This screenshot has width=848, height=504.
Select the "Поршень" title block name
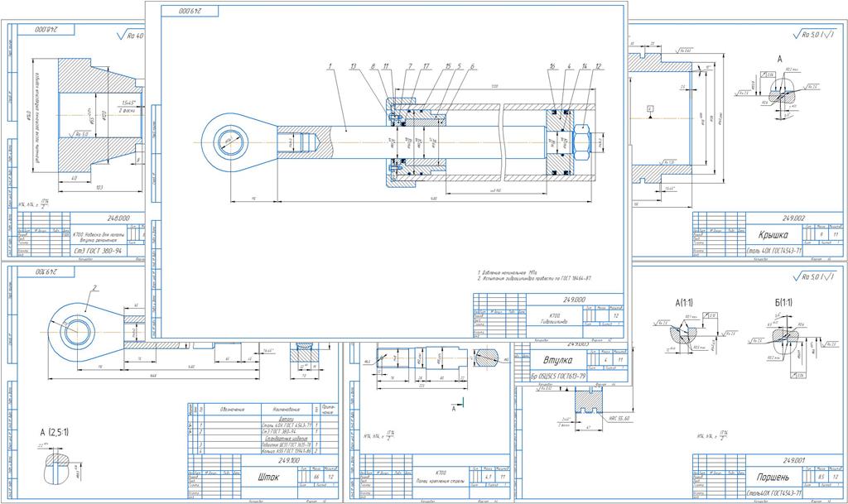coord(773,477)
